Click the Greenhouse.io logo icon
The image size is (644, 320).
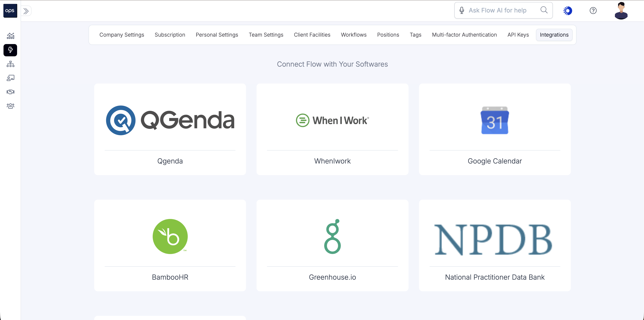[x=333, y=236]
